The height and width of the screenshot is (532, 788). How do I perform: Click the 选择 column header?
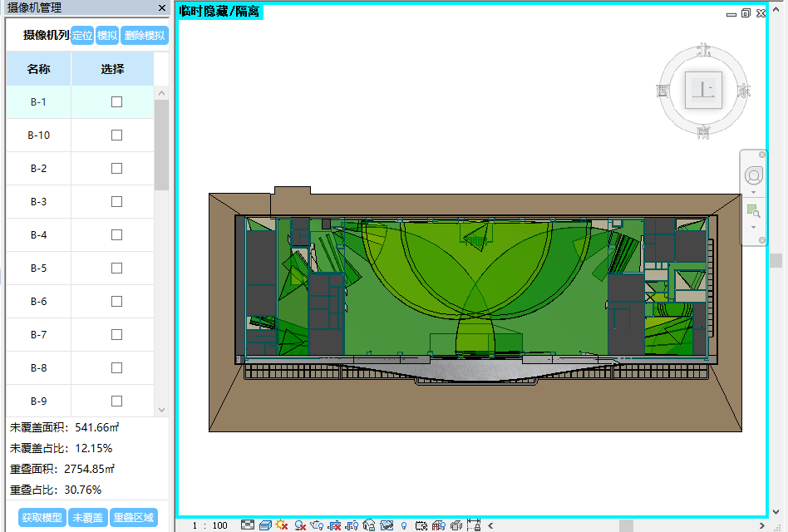112,69
